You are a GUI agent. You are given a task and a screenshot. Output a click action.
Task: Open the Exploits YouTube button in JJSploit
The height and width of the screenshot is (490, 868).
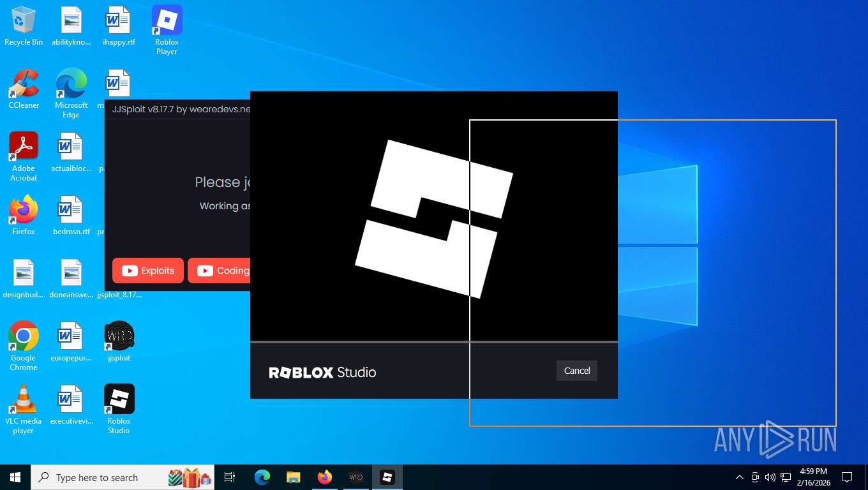click(x=148, y=271)
